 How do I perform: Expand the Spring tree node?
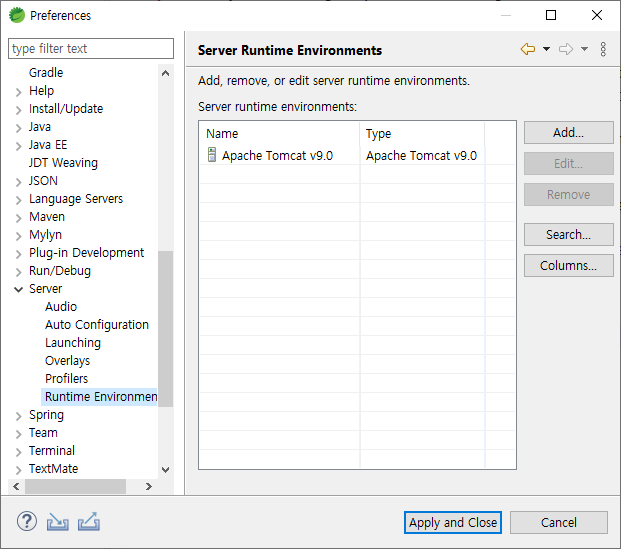click(18, 416)
